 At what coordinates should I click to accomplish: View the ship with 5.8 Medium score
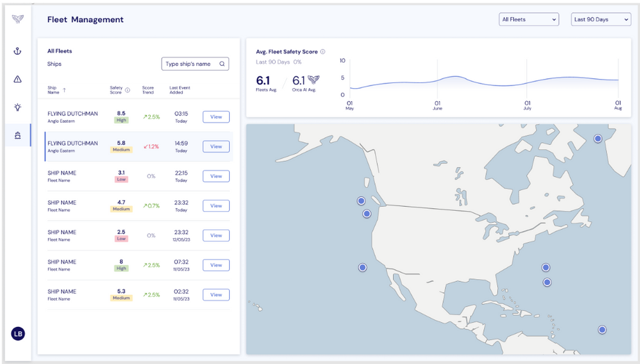pyautogui.click(x=216, y=147)
